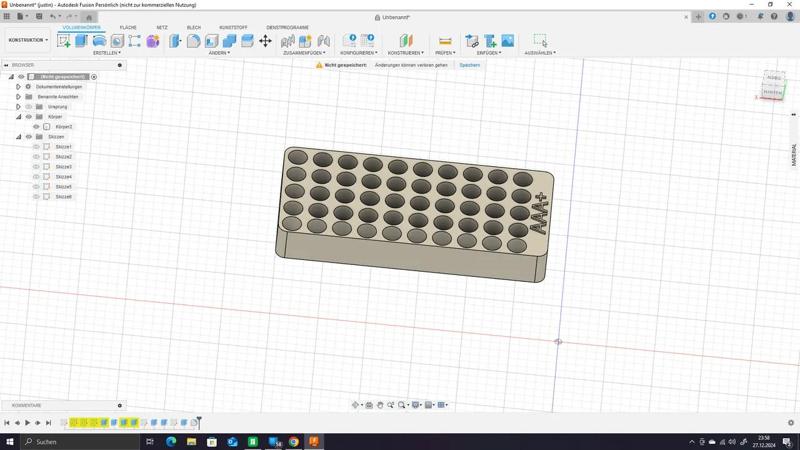Select the Measure tool under Prüfen

[x=445, y=41]
